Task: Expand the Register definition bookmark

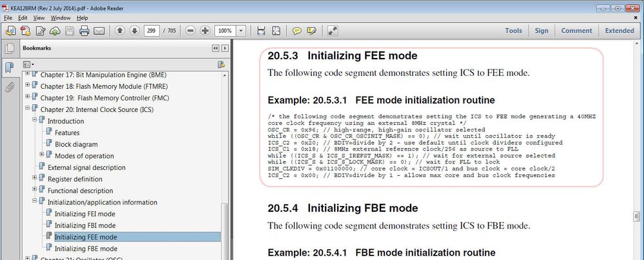Action: 35,177
